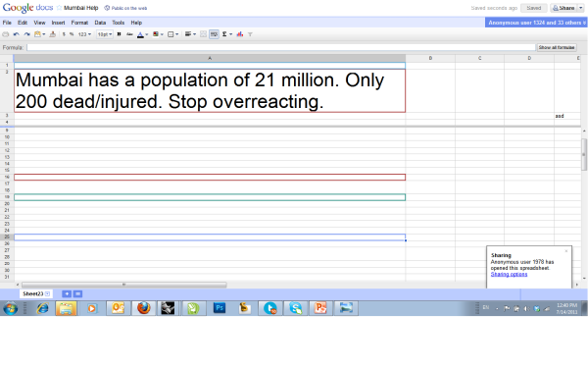This screenshot has width=588, height=368.
Task: Open the Windows Start menu
Action: [11, 309]
